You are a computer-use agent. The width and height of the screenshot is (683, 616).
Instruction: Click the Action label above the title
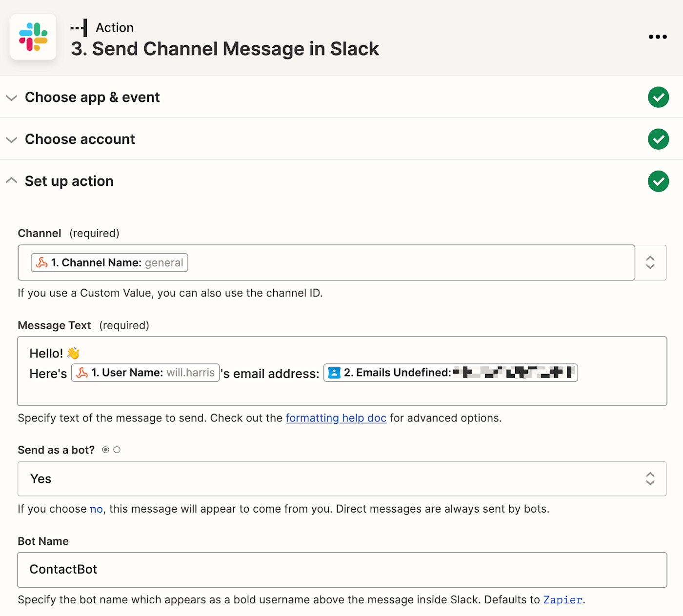115,28
